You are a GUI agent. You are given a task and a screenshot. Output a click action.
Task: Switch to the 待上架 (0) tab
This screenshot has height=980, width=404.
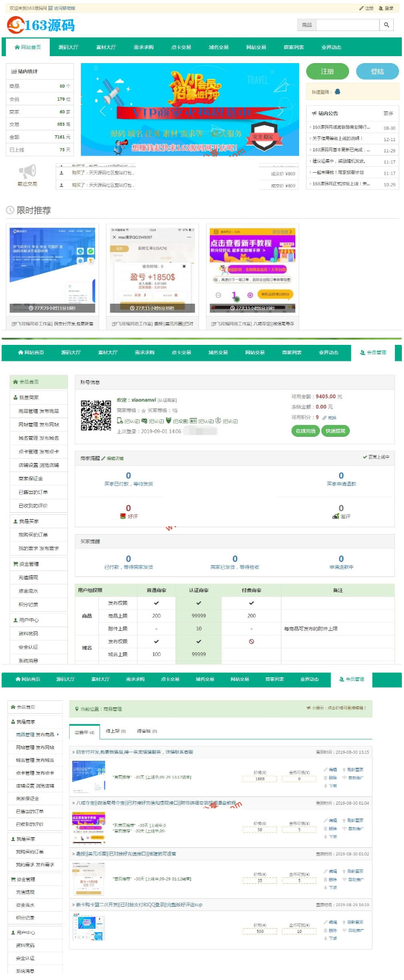point(116,731)
